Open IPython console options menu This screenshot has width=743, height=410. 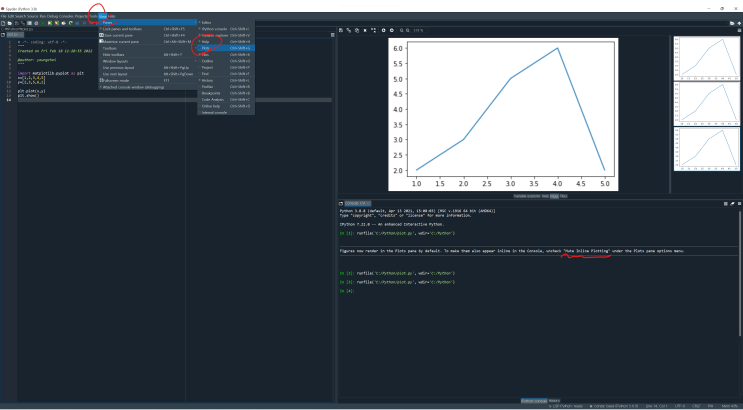click(x=739, y=203)
